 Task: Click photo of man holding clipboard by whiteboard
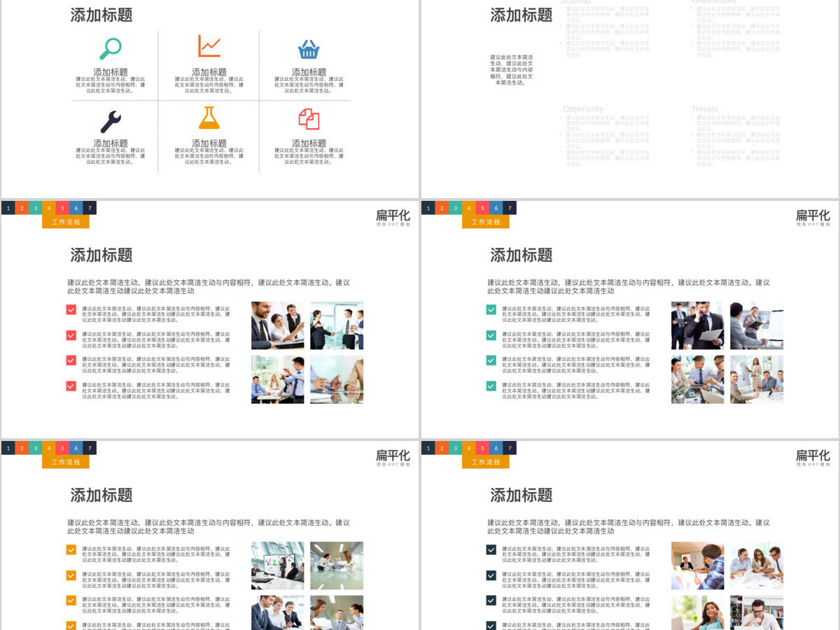click(x=757, y=325)
